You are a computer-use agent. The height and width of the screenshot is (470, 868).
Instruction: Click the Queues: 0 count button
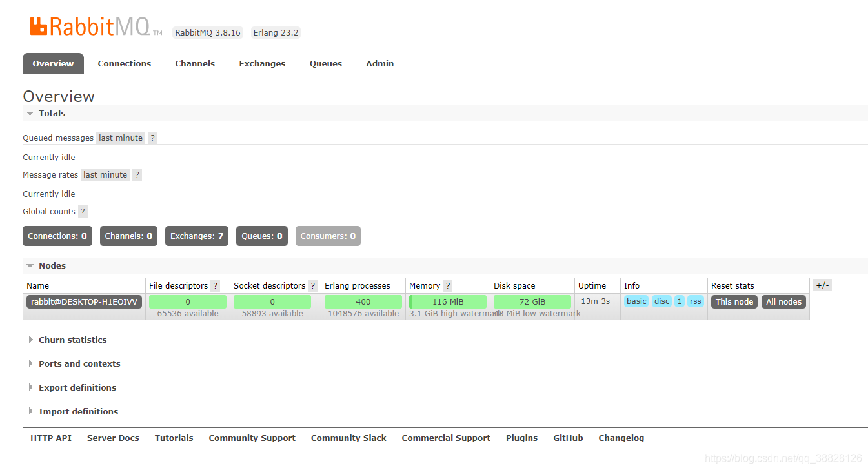coord(262,236)
